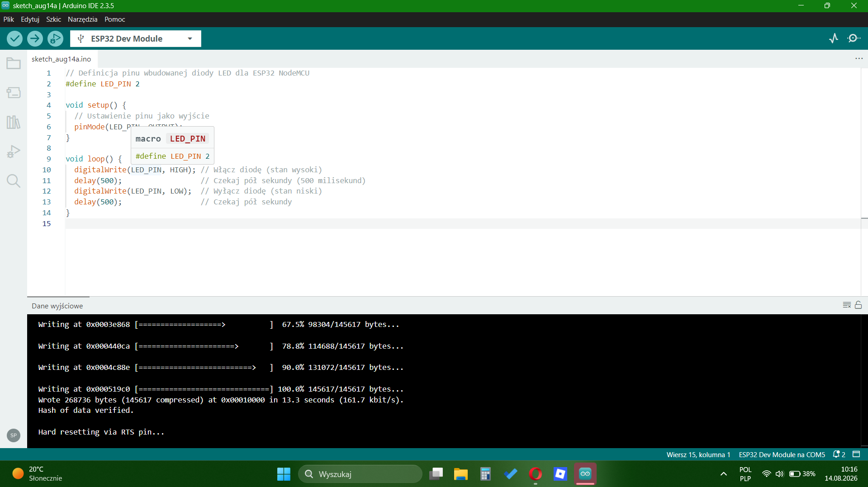Open the 20°C weather widget

[x=37, y=474]
